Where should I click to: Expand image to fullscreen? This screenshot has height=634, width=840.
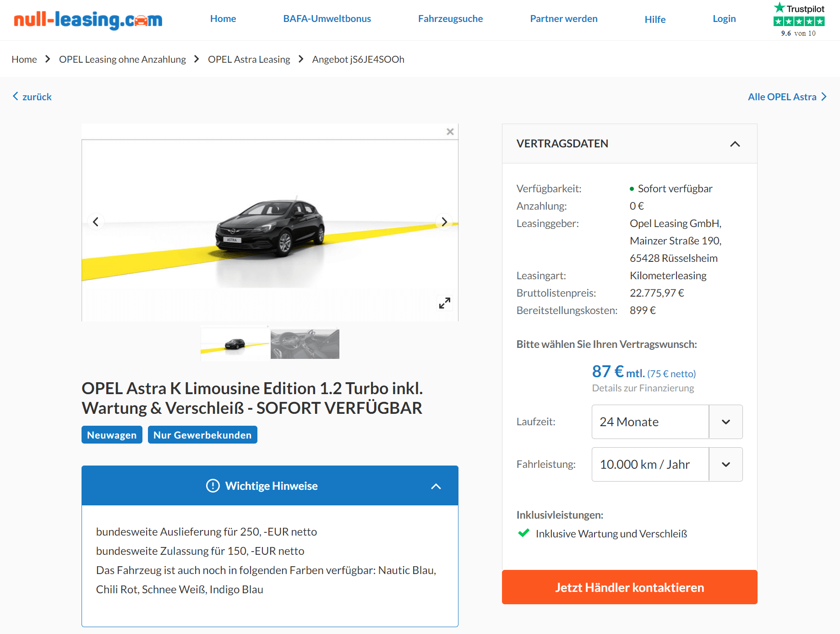444,303
